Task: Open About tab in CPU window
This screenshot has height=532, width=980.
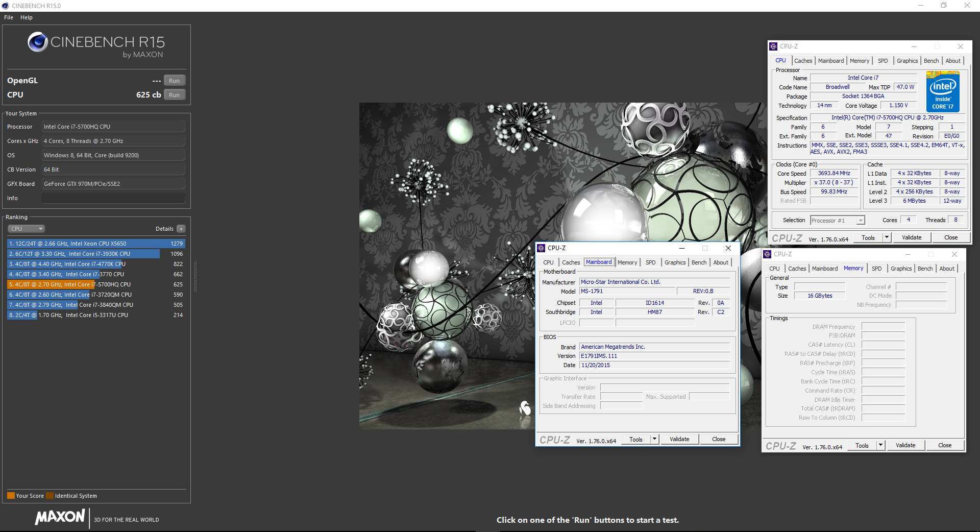Action: point(953,61)
